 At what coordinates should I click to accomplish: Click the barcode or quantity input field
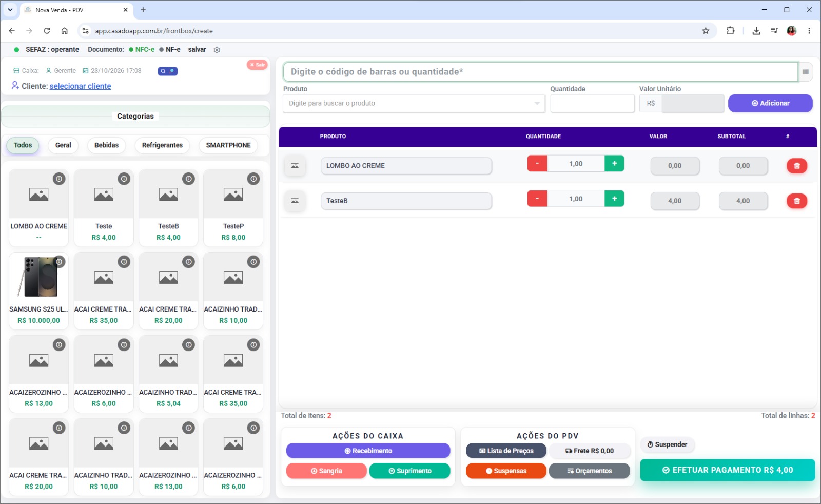pos(540,72)
